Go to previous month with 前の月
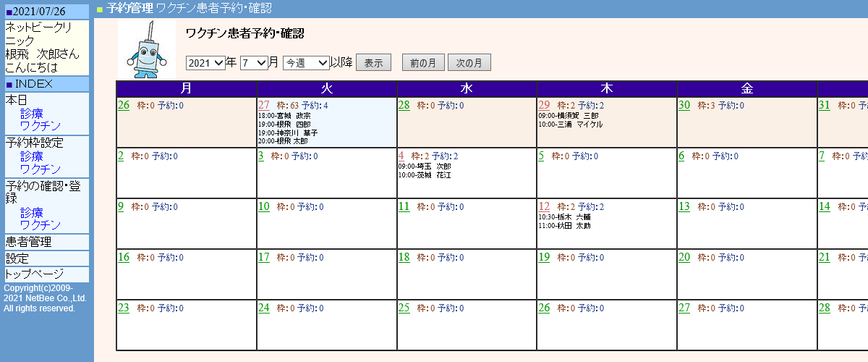868x362 pixels. tap(422, 63)
